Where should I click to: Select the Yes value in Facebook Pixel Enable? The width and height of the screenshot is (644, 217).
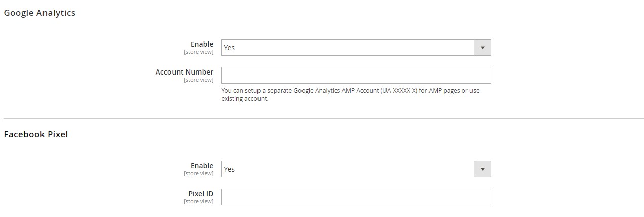coord(230,169)
